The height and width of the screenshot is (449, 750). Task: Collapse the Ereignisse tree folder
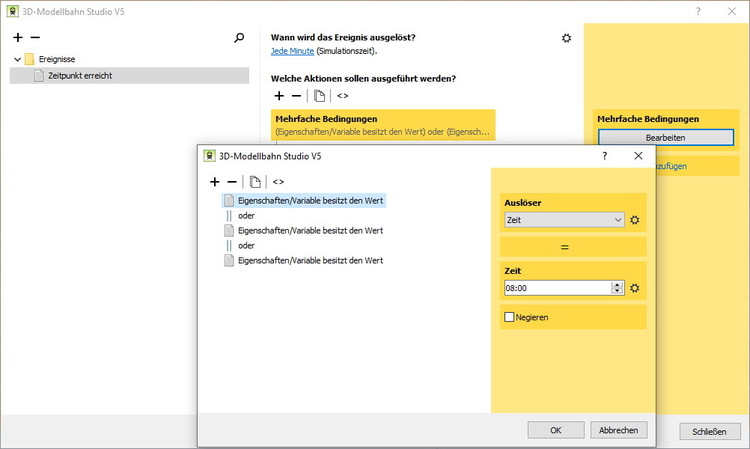coord(17,59)
